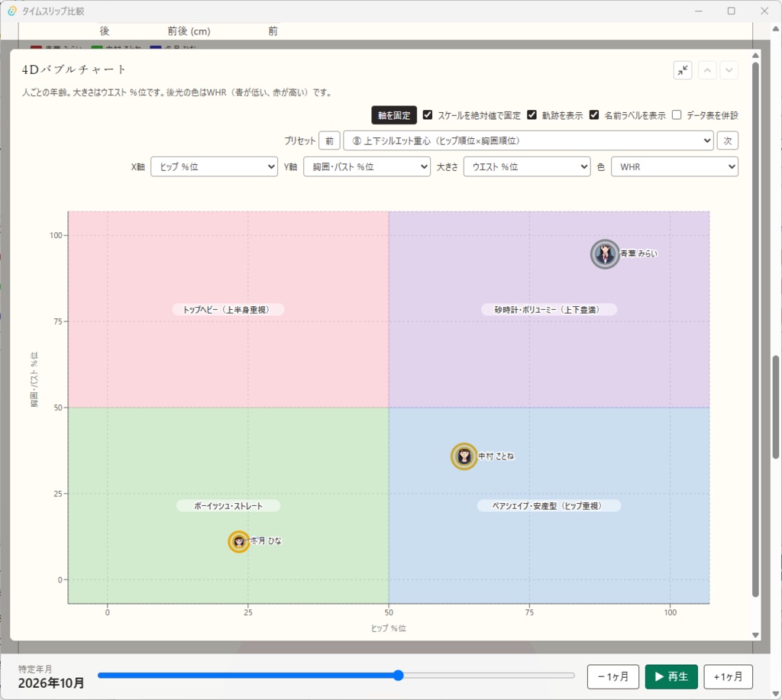Select the 冬月 ひな avatar bubble
782x700 pixels.
coord(239,541)
